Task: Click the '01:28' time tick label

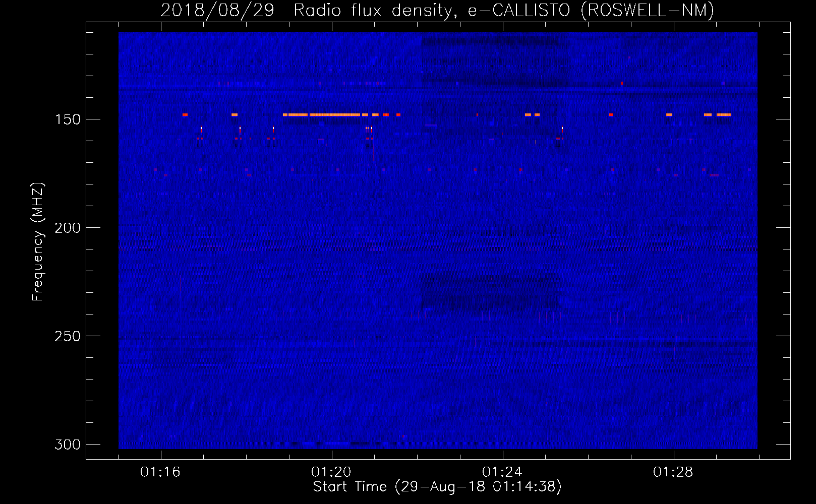Action: tap(673, 472)
